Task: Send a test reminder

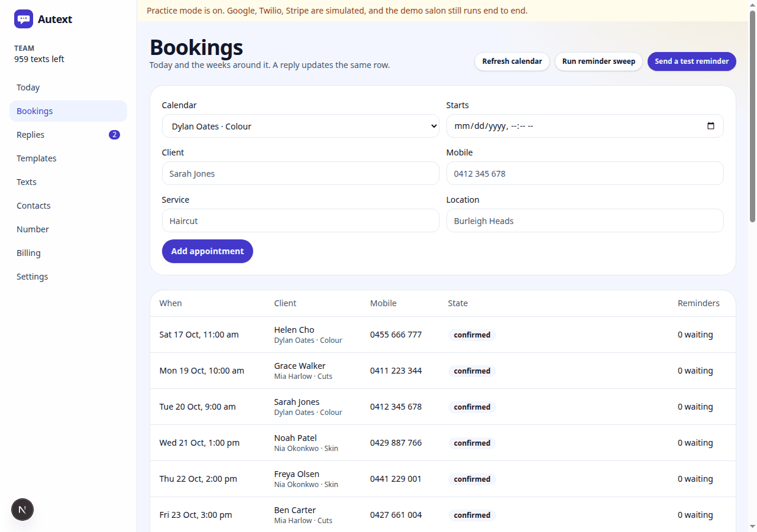Action: click(x=692, y=61)
